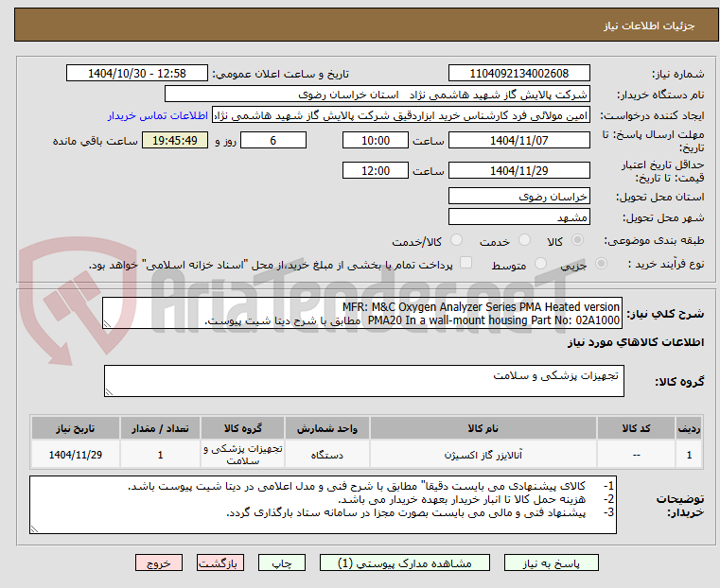Select the خدمت radio button
The width and height of the screenshot is (720, 588).
[524, 240]
